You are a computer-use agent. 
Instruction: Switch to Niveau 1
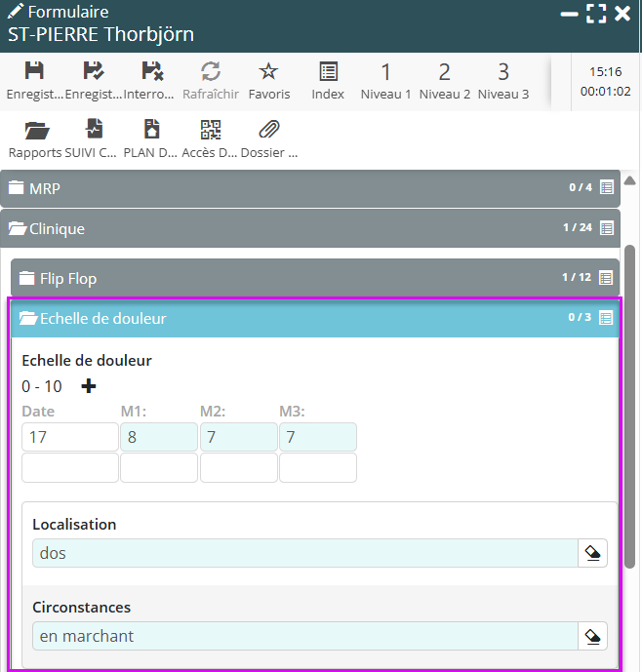click(x=385, y=80)
